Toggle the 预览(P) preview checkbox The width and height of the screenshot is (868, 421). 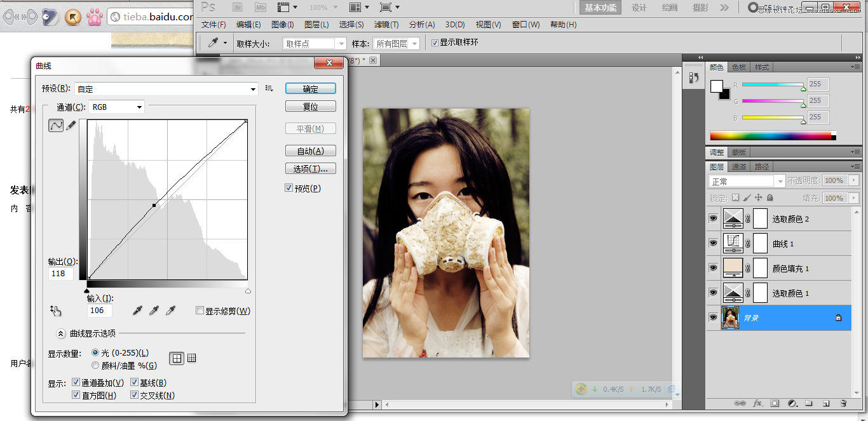289,188
